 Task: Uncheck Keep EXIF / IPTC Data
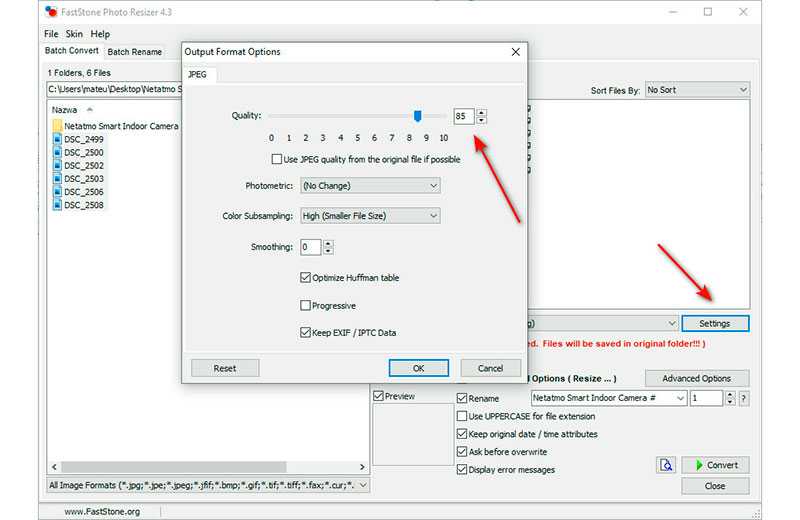(x=306, y=332)
